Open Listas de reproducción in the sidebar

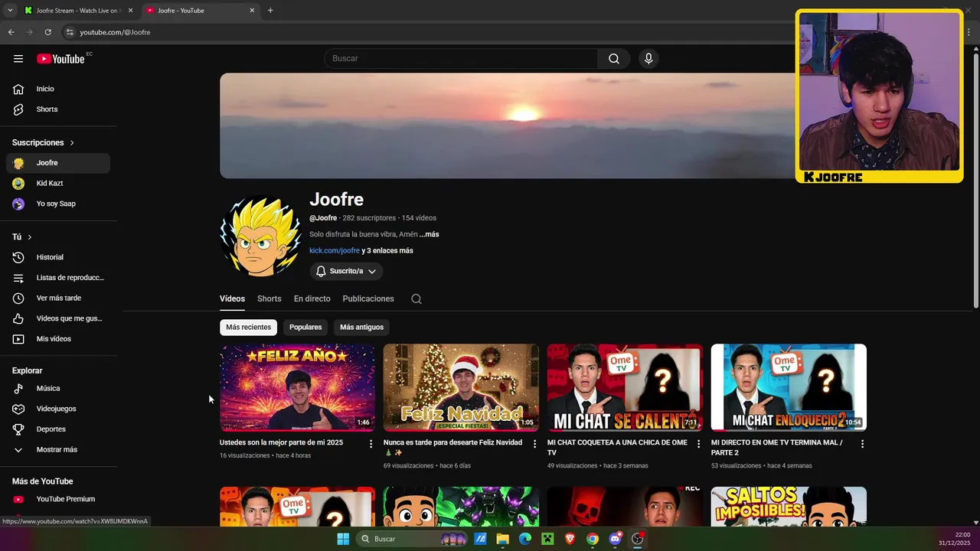click(x=58, y=278)
